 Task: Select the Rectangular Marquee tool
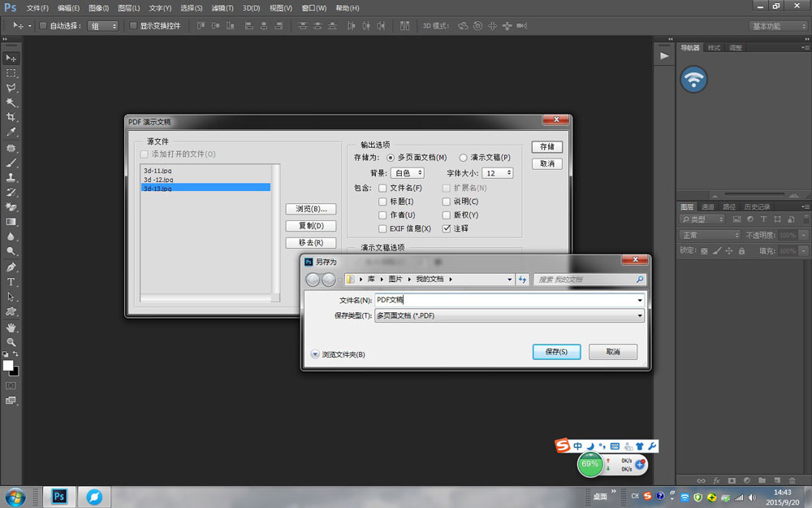[x=11, y=73]
